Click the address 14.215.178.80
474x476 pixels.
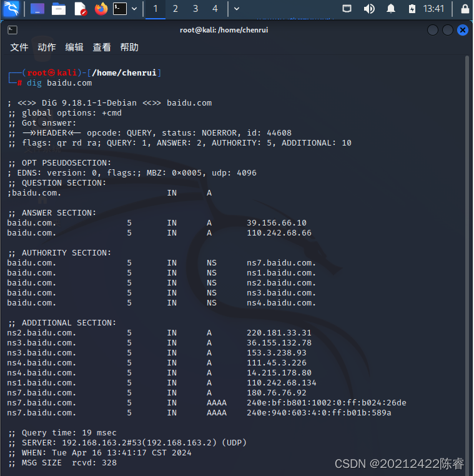pyautogui.click(x=279, y=373)
